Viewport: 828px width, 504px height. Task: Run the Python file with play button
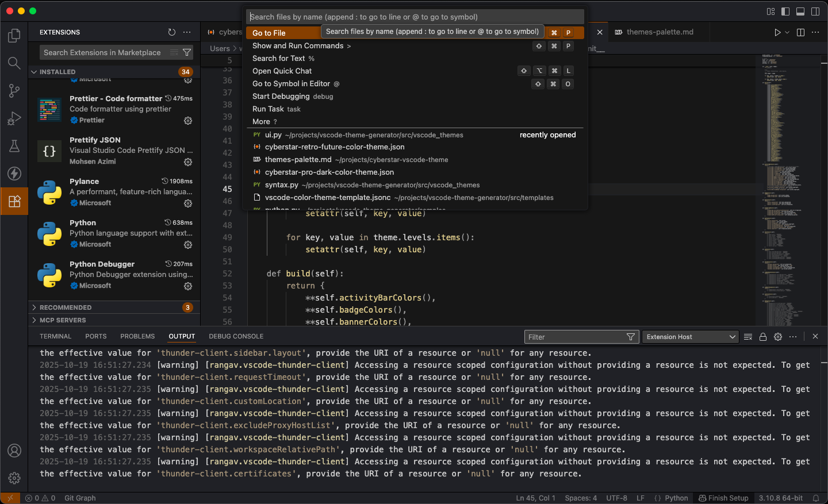777,32
